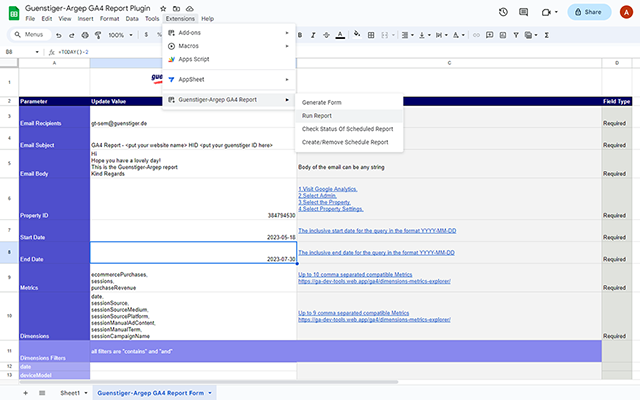640x400 pixels.
Task: Open Apps Script entry
Action: pos(229,59)
